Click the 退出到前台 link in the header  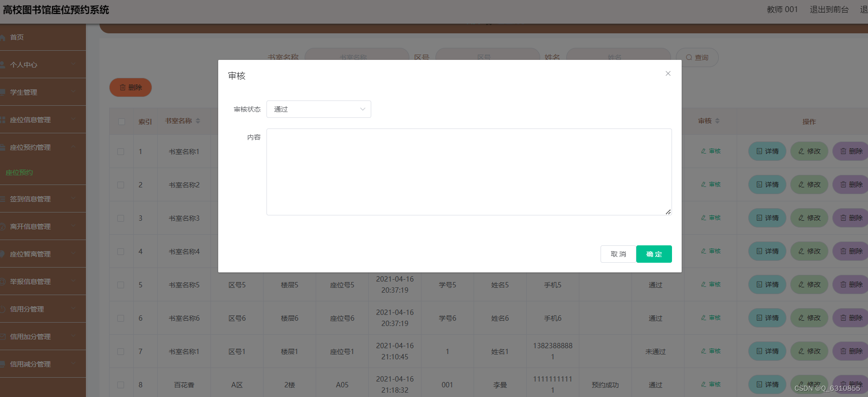(x=829, y=10)
